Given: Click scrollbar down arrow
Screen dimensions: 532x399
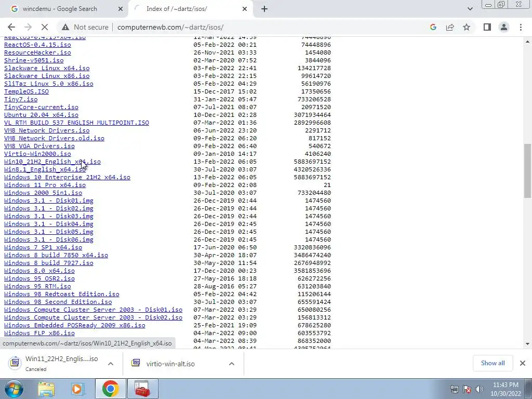Looking at the screenshot, I should pyautogui.click(x=527, y=344).
